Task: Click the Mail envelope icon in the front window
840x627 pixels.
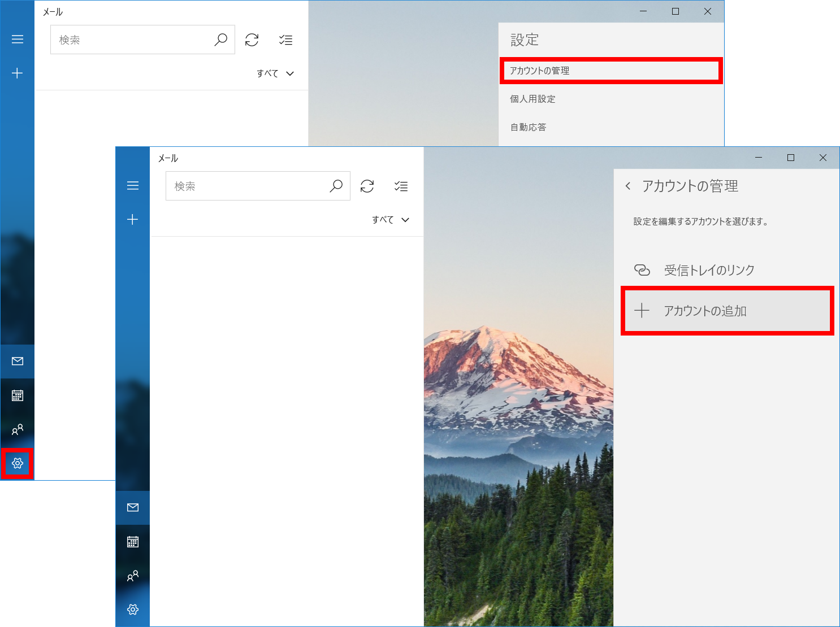Action: pos(133,507)
